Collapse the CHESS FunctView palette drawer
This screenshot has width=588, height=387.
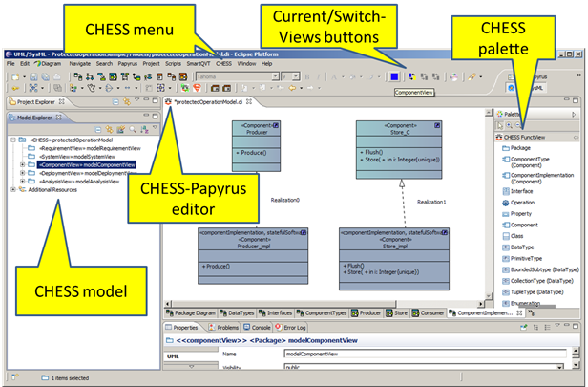tap(537, 138)
